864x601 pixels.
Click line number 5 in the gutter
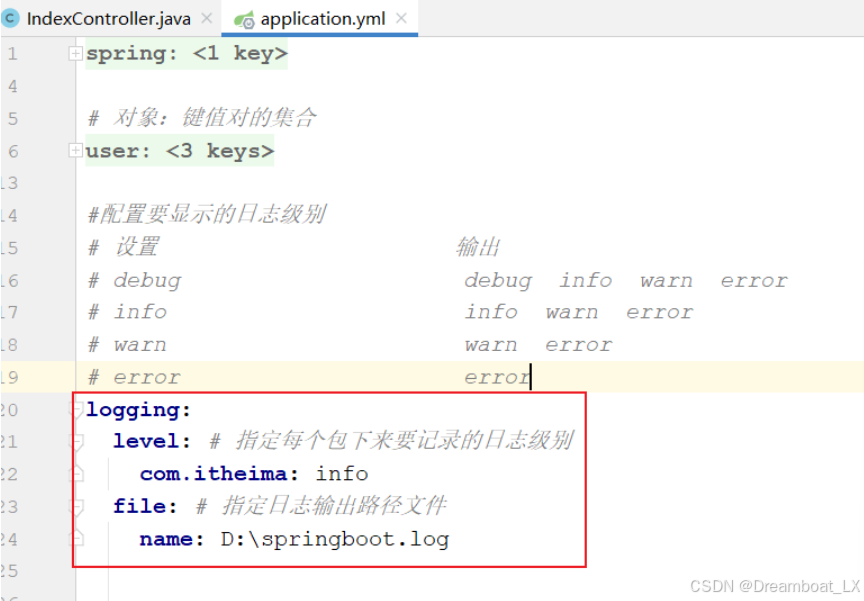(13, 118)
